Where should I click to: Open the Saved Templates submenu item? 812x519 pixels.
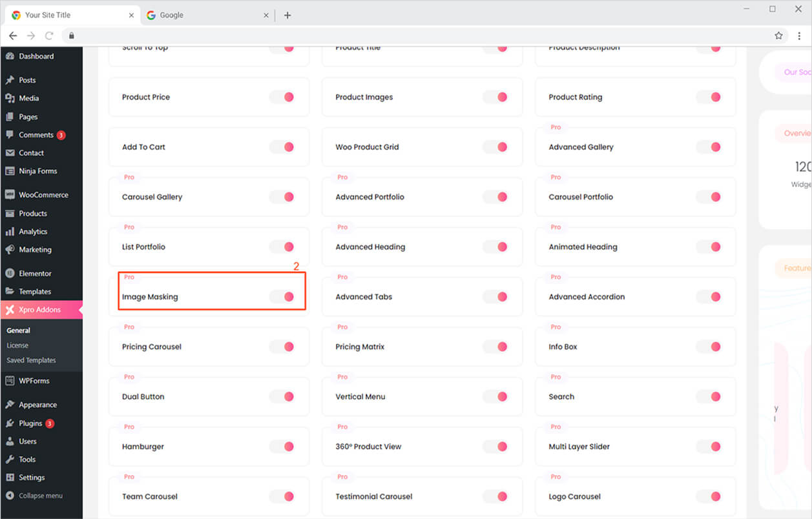point(31,360)
